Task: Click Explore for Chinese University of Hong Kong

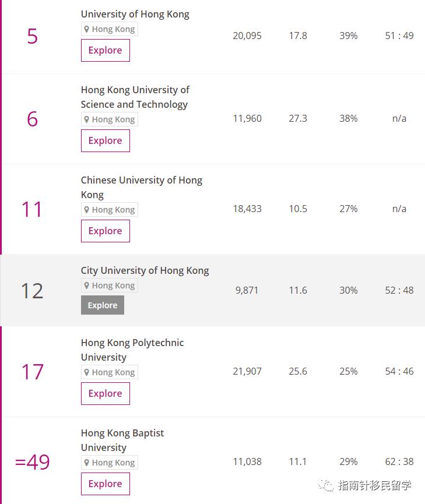Action: click(105, 231)
